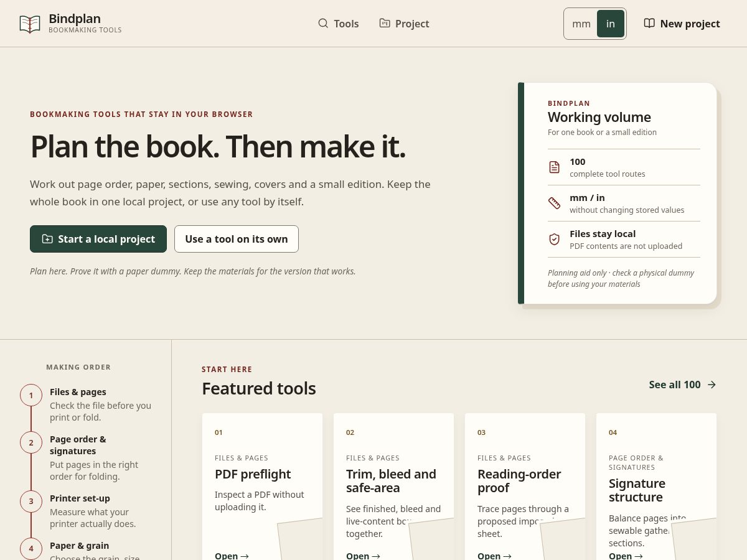
Task: Click the New project button
Action: (682, 24)
